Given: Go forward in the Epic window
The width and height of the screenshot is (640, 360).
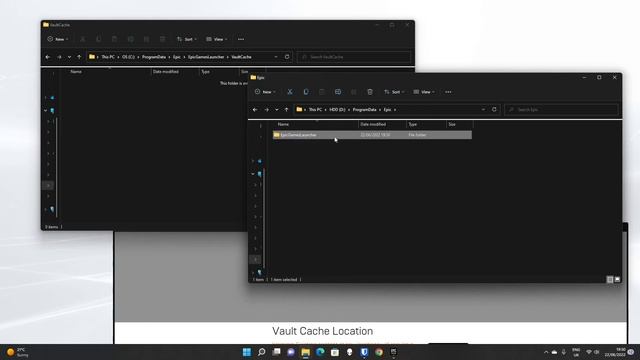Looking at the screenshot, I should pos(267,109).
